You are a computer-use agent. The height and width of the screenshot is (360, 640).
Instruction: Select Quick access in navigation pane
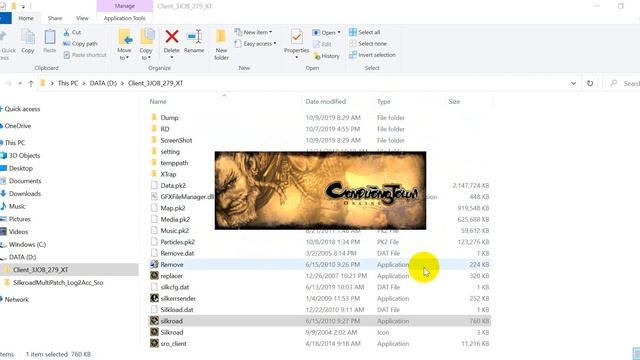pyautogui.click(x=22, y=109)
